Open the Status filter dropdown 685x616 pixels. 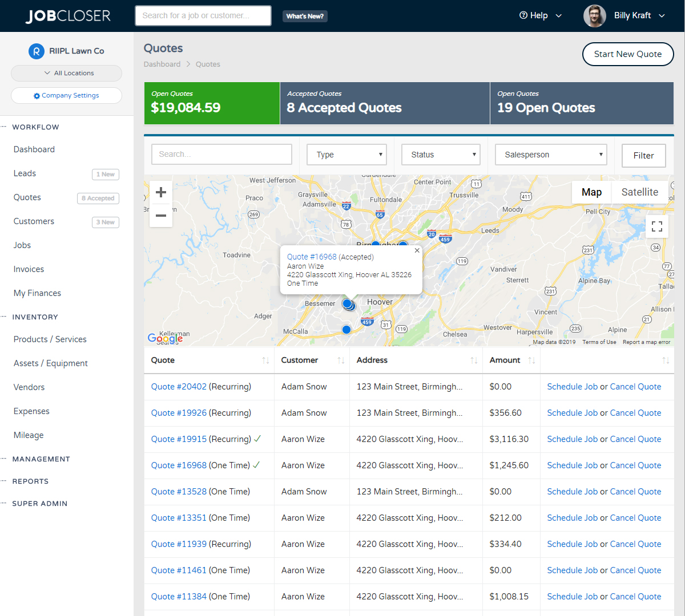coord(441,155)
